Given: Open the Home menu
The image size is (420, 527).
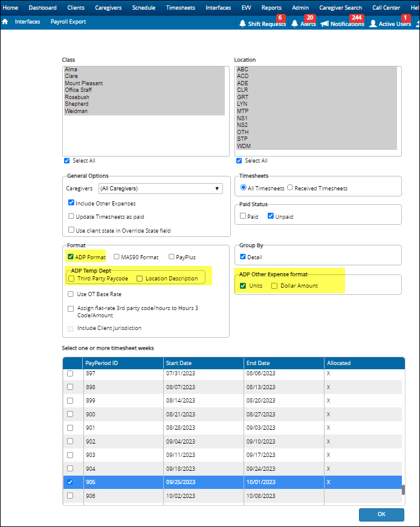Looking at the screenshot, I should 10,7.
